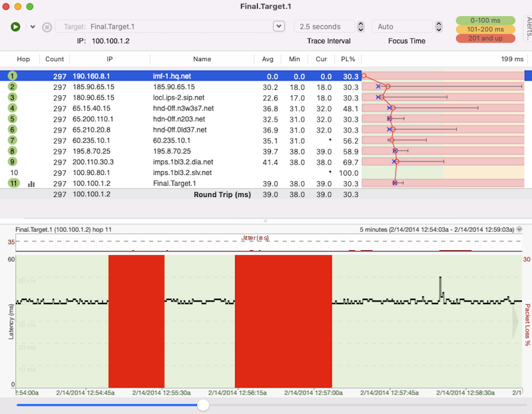Click the hop 4 green circle icon

click(13, 108)
